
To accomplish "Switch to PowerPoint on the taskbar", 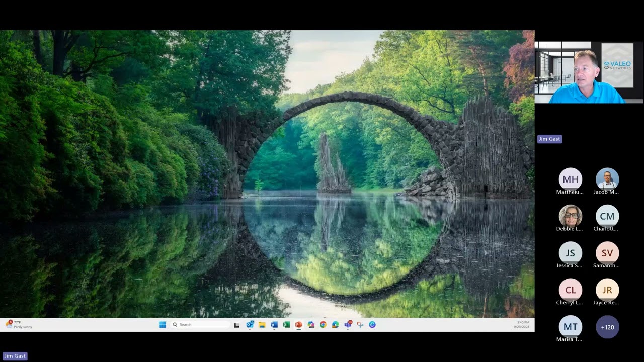I will click(x=298, y=325).
